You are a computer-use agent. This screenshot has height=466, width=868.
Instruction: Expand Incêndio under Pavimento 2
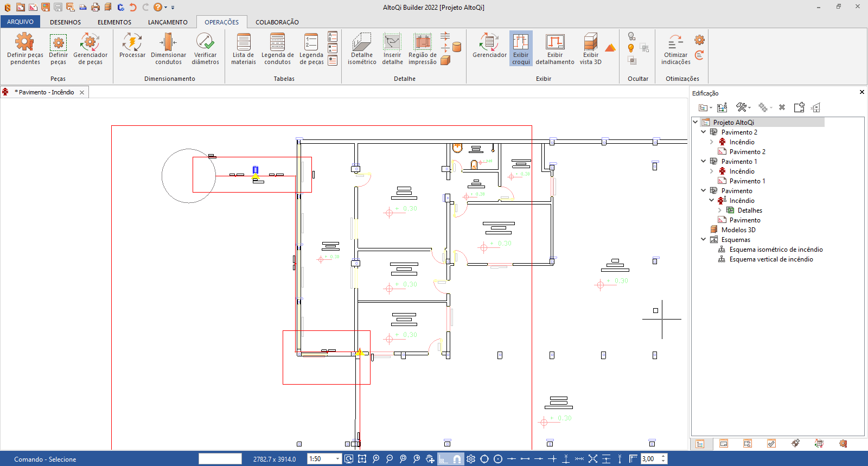tap(712, 142)
